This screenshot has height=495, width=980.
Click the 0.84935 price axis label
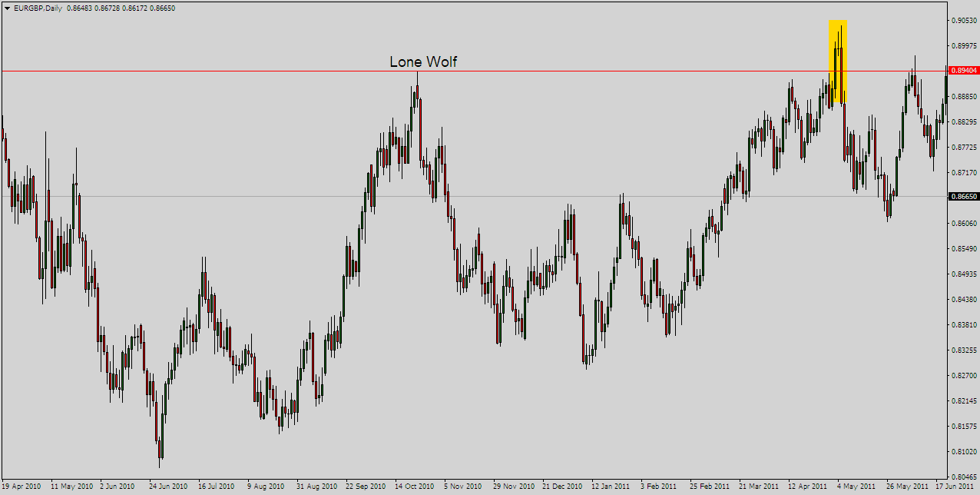click(x=965, y=274)
